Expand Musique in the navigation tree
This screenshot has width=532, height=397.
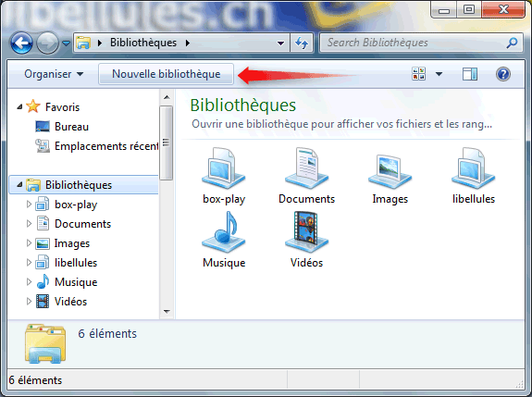[29, 282]
